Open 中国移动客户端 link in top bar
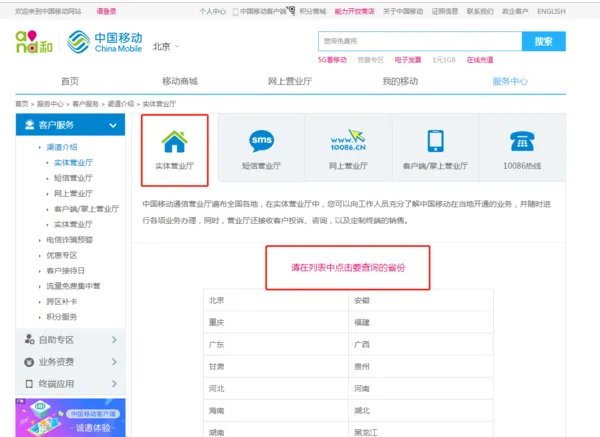 263,11
